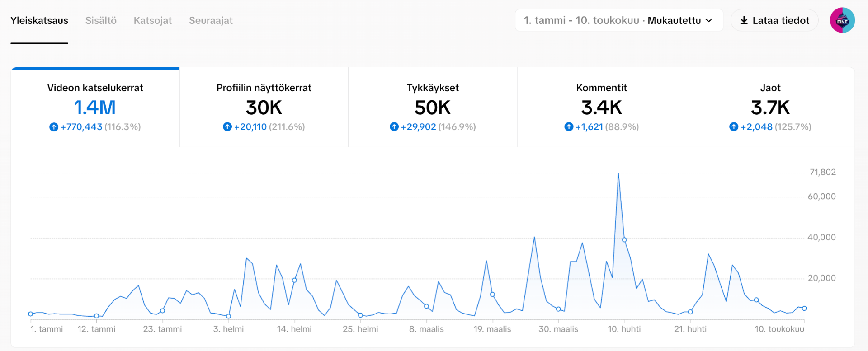Click up-arrow icon under Tykkäykset

click(x=394, y=127)
